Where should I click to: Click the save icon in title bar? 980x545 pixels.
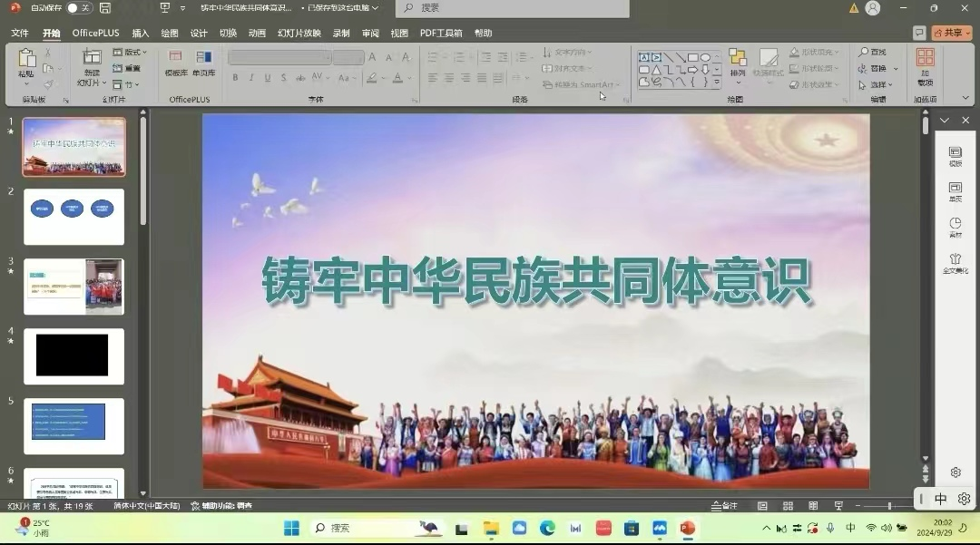[105, 8]
